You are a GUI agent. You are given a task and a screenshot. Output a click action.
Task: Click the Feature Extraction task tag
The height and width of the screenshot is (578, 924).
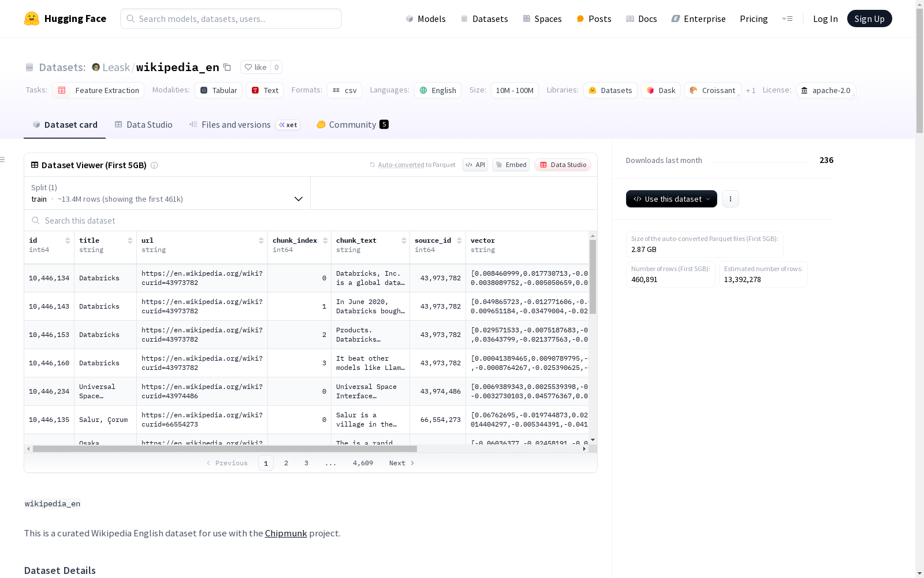pos(98,90)
